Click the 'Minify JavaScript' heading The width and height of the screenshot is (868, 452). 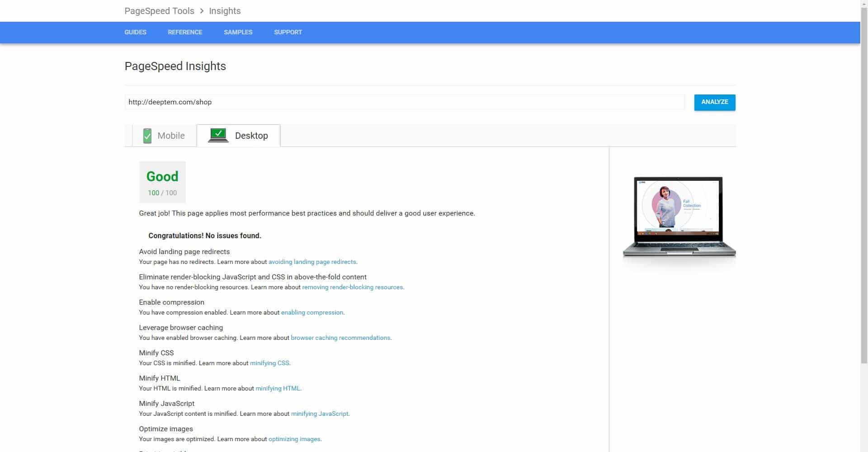(x=167, y=404)
